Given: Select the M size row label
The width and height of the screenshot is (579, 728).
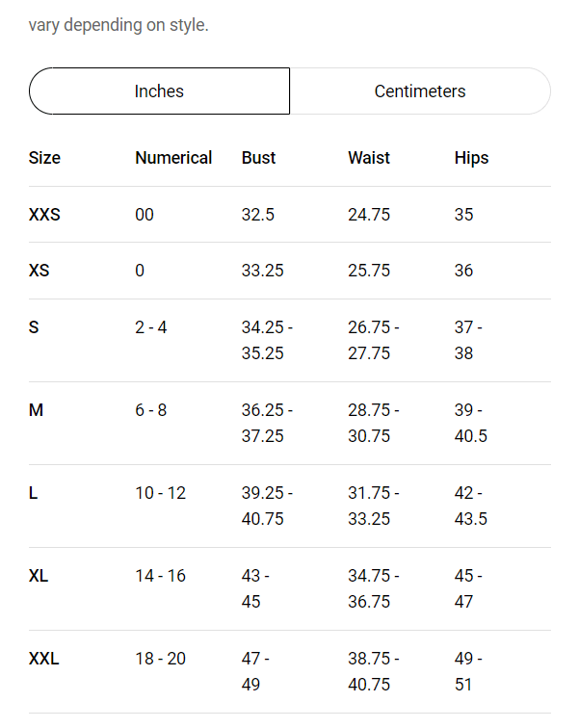Looking at the screenshot, I should click(37, 410).
